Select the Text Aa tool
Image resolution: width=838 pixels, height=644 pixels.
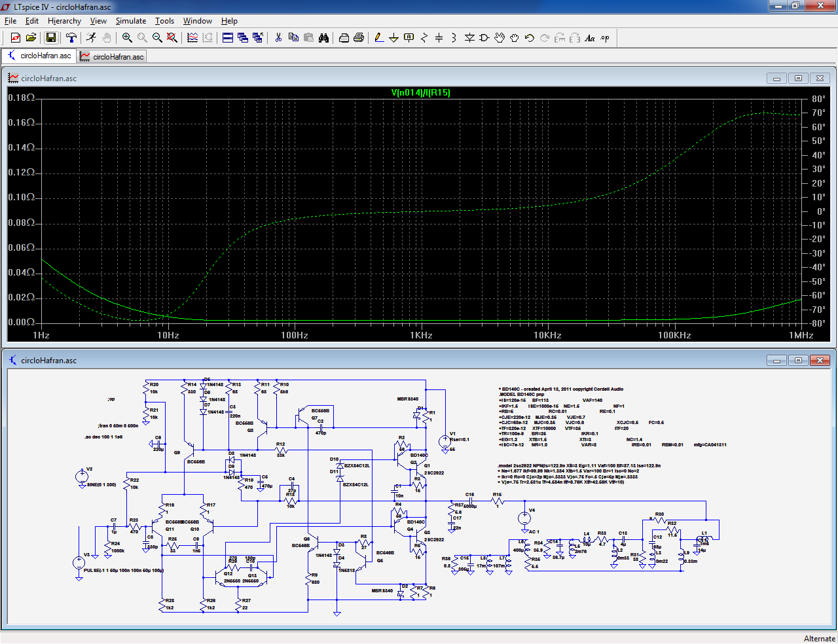pyautogui.click(x=590, y=38)
